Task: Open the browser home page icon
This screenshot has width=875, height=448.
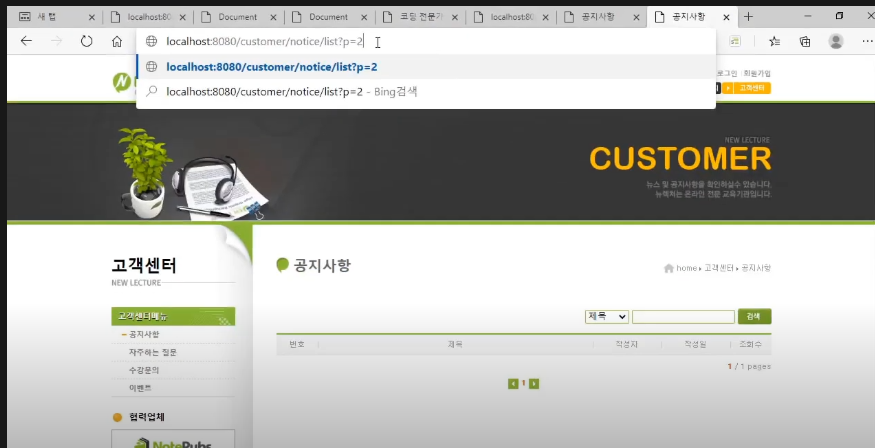Action: coord(117,41)
